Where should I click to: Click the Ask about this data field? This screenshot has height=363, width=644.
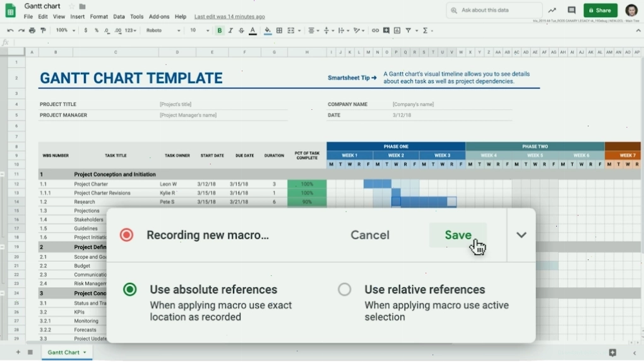click(x=494, y=10)
